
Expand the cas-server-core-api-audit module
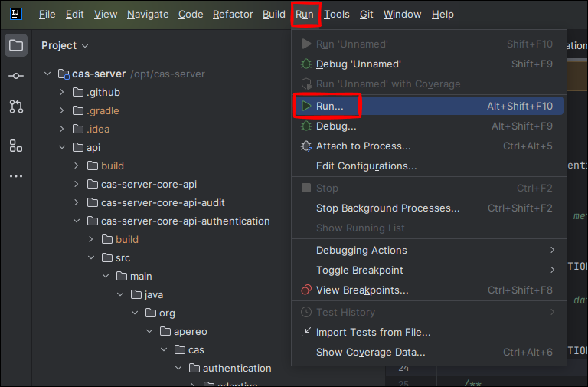(76, 203)
